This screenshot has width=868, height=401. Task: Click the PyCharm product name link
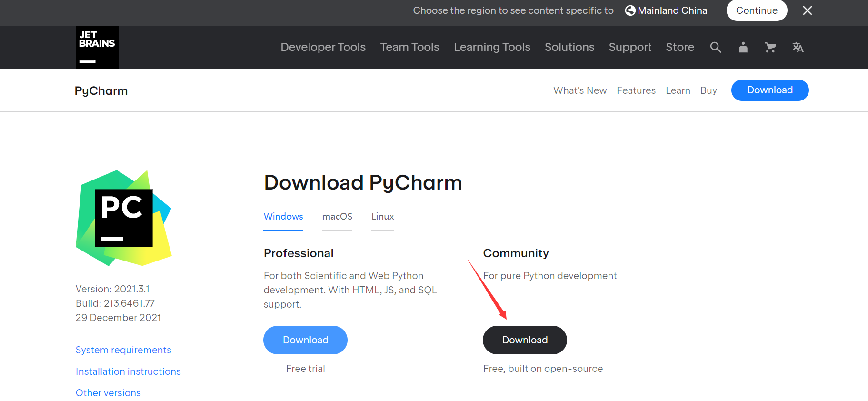tap(101, 90)
